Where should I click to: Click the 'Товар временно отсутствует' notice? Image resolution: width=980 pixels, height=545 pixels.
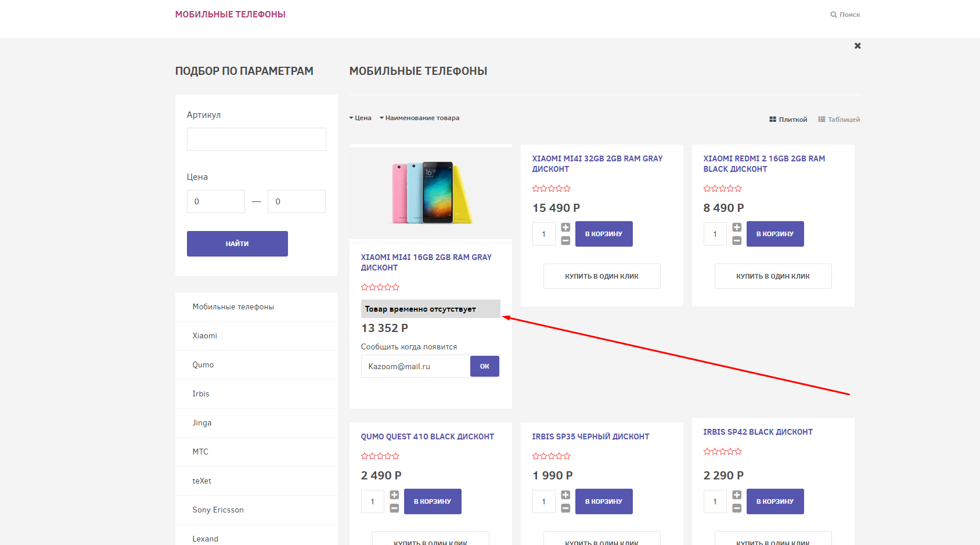coord(431,309)
